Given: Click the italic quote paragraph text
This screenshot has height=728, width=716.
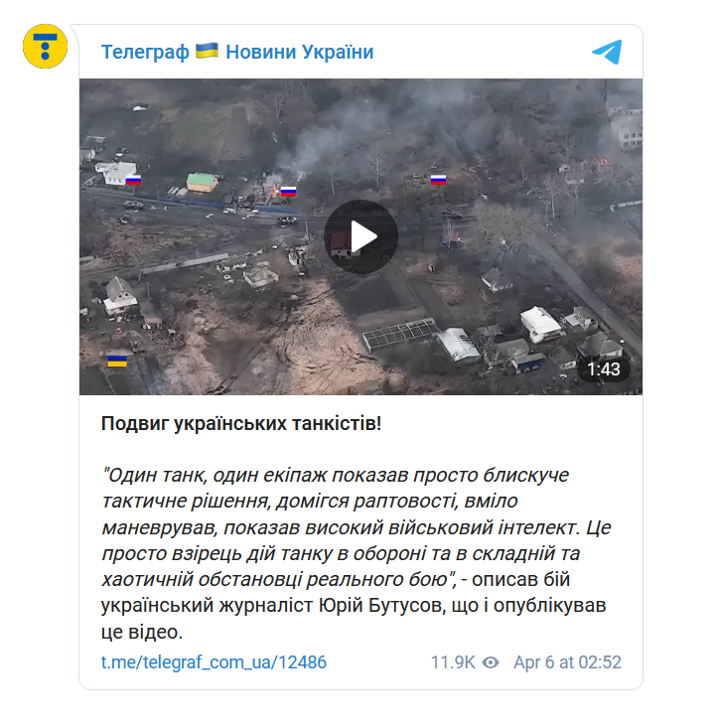Looking at the screenshot, I should pyautogui.click(x=357, y=527).
